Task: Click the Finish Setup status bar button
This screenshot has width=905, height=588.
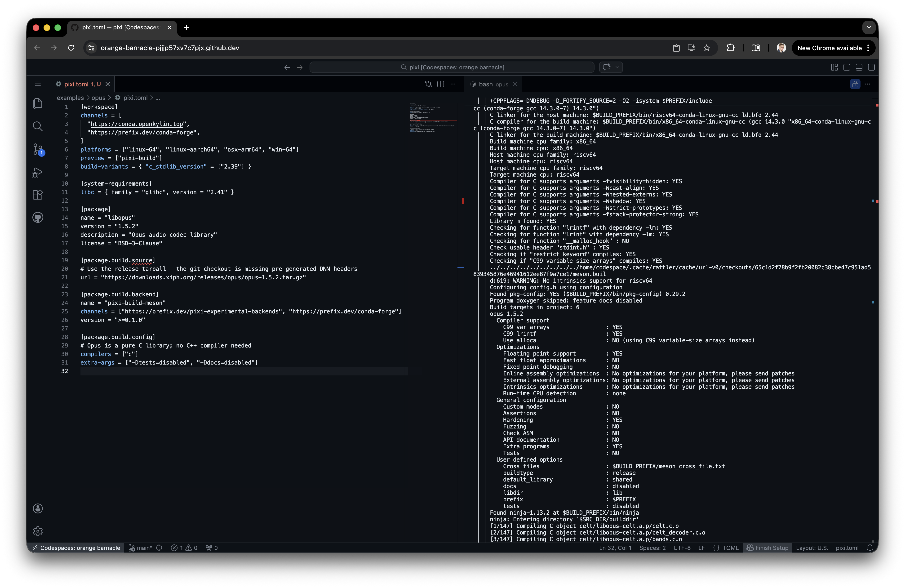Action: click(x=767, y=548)
